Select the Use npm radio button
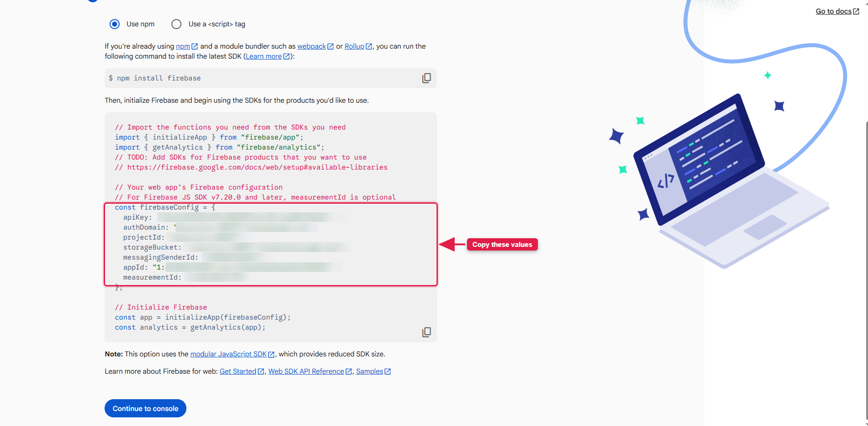Image resolution: width=868 pixels, height=426 pixels. click(115, 24)
